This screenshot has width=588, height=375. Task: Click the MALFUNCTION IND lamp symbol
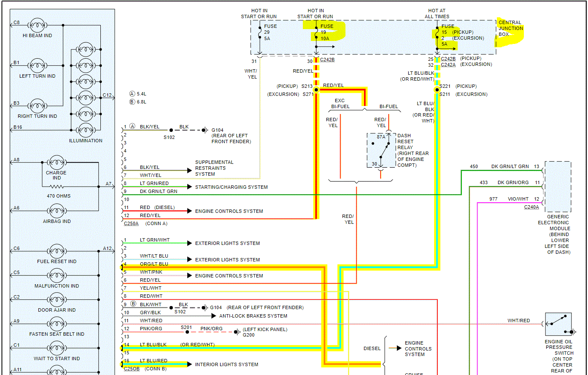pos(56,275)
